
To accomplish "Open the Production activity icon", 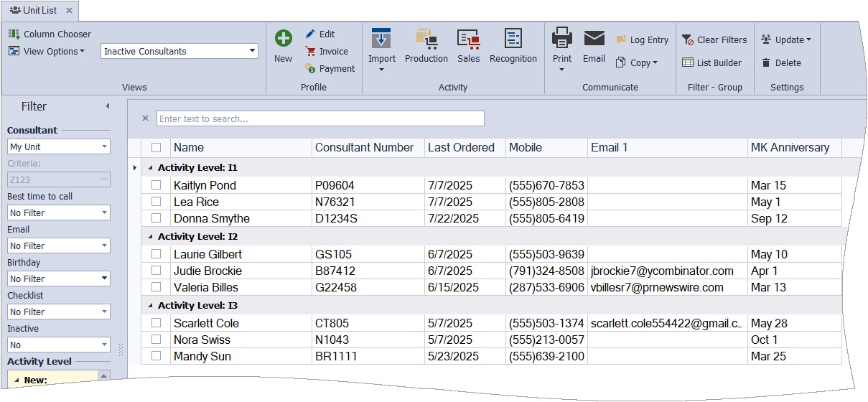I will coord(426,39).
